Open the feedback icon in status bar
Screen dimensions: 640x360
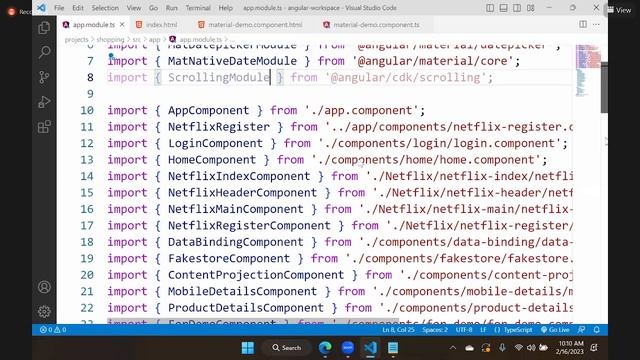click(582, 329)
